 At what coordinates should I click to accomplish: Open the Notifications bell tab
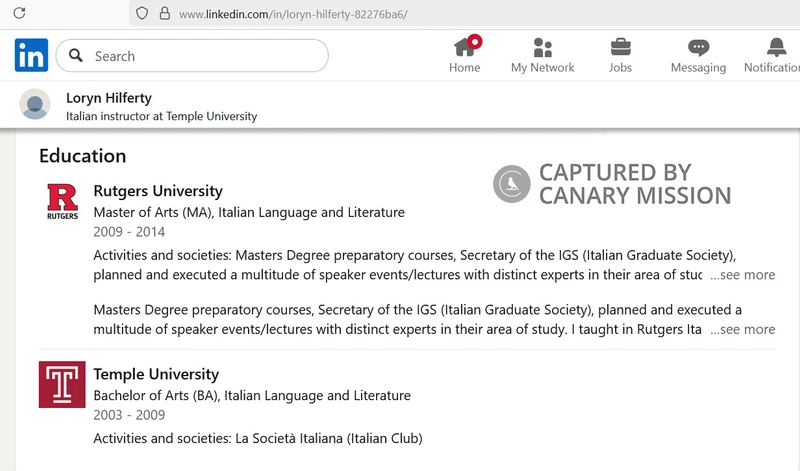point(772,55)
